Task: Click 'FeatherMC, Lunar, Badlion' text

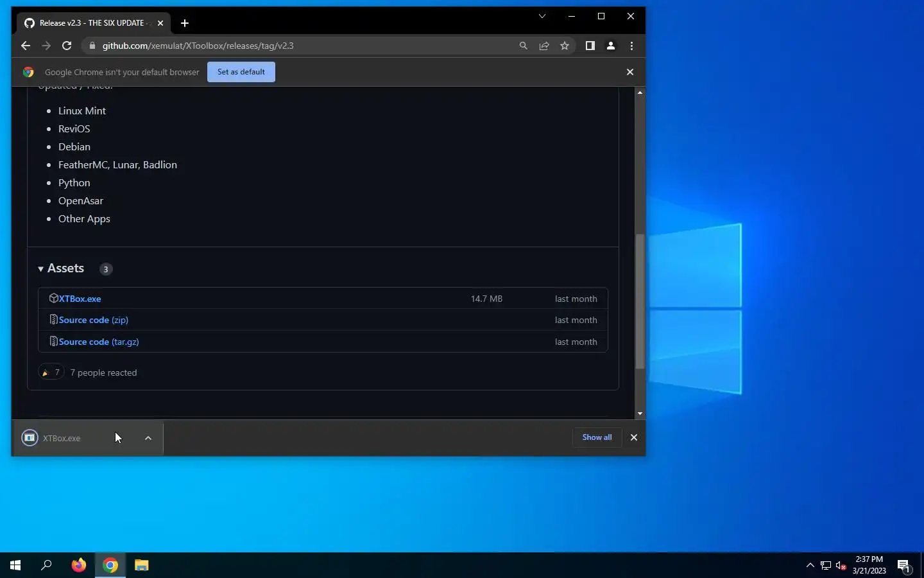Action: pyautogui.click(x=117, y=165)
